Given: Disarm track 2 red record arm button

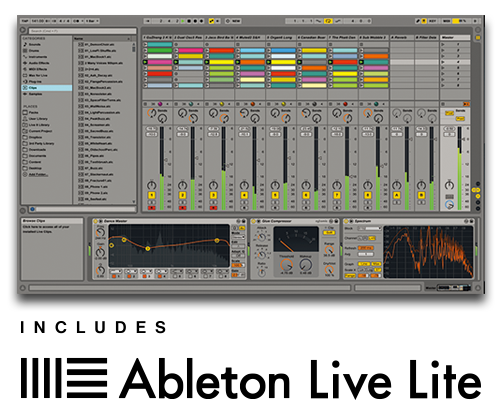Looking at the screenshot, I should [x=182, y=208].
